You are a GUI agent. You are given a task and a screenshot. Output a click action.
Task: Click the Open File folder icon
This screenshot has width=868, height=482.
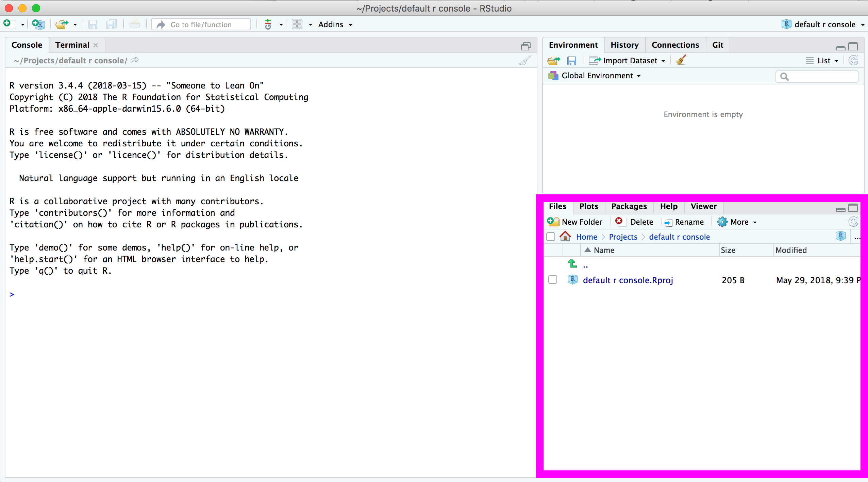62,25
